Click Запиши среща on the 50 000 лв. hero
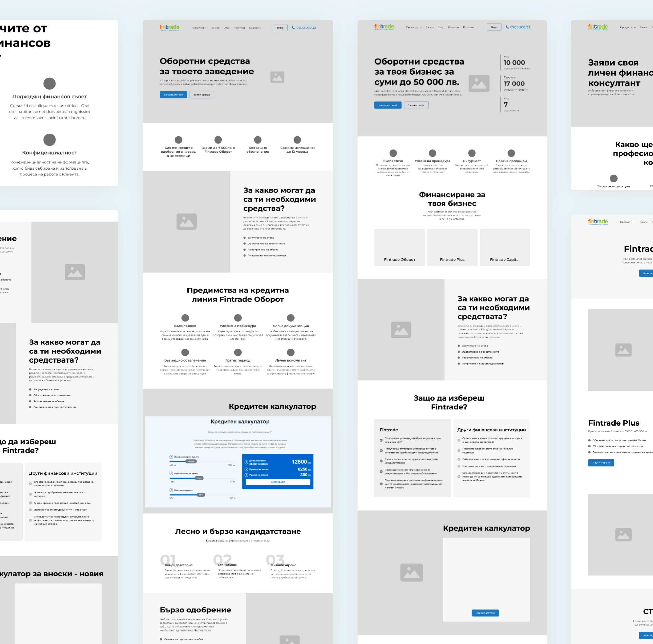 tap(416, 105)
